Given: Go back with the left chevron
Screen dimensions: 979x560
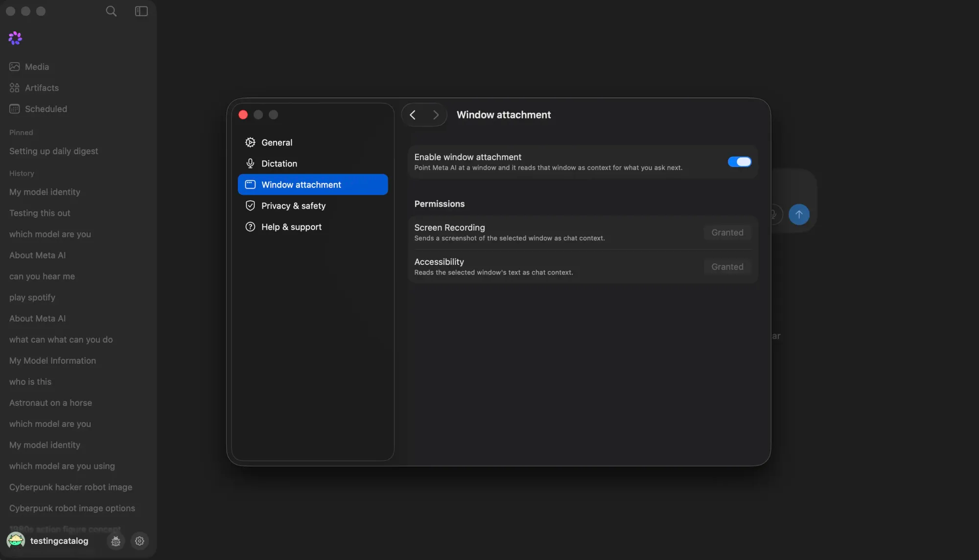Looking at the screenshot, I should (x=413, y=115).
